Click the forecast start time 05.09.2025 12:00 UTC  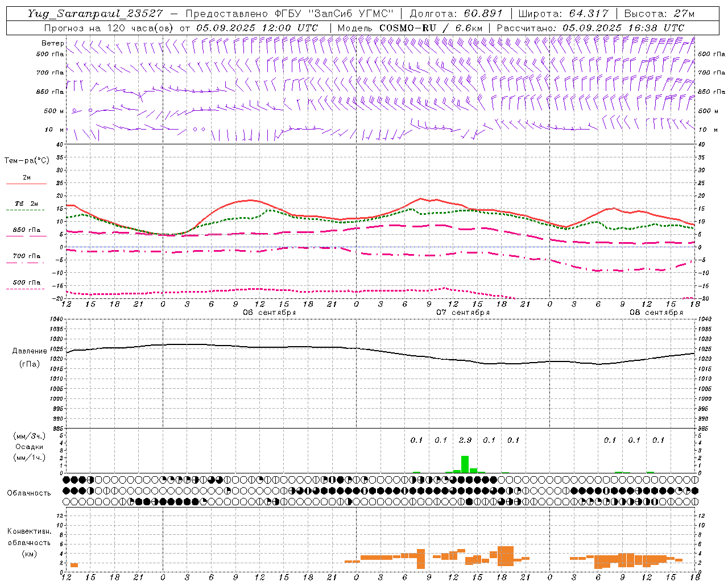(257, 27)
